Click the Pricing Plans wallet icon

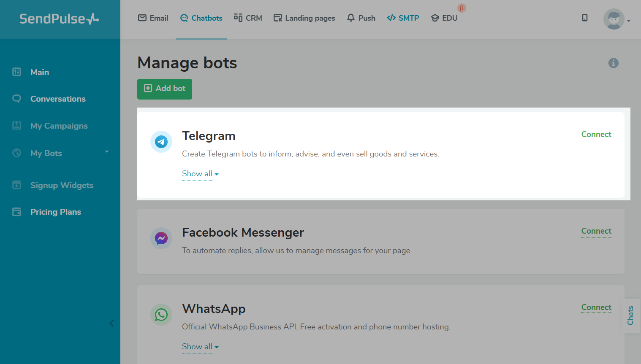tap(17, 212)
